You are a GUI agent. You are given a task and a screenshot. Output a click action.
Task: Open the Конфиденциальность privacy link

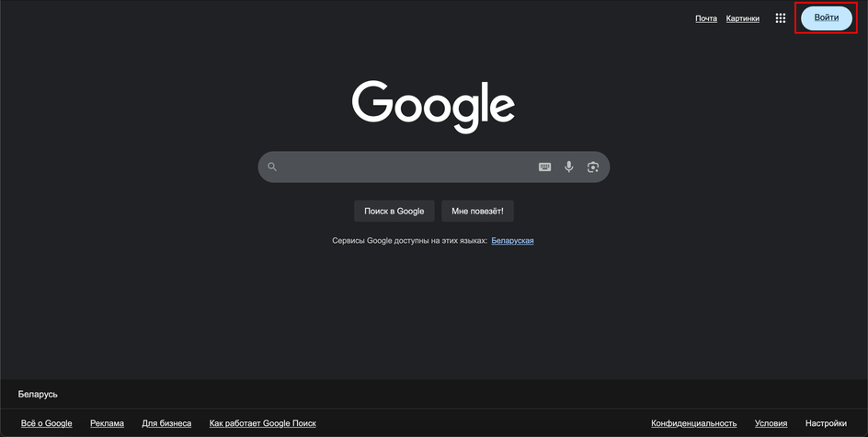point(693,423)
